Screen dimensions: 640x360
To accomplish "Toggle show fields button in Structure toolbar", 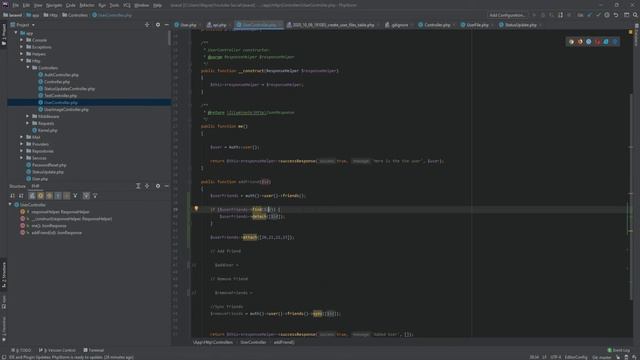I will point(40,196).
